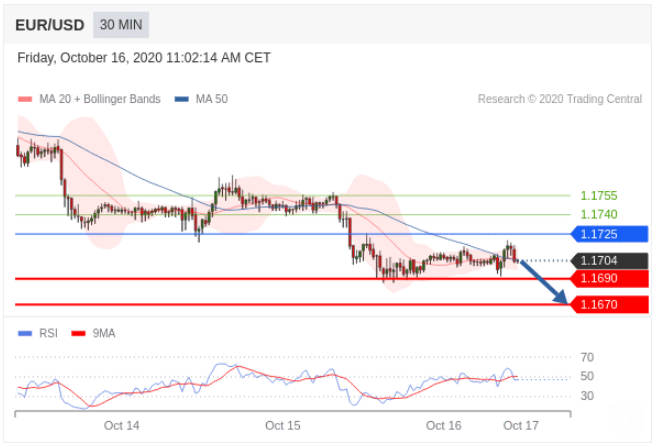656x448 pixels.
Task: Click the RSI 30 level label
Action: [587, 396]
